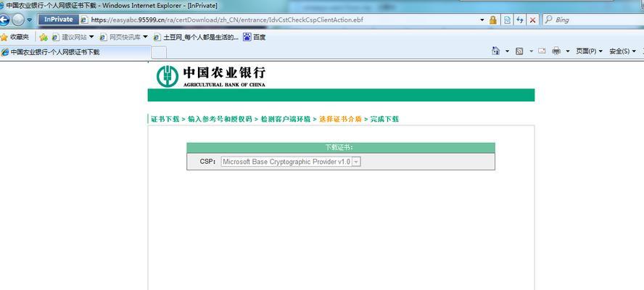Open the CSP provider combo box

pyautogui.click(x=291, y=162)
